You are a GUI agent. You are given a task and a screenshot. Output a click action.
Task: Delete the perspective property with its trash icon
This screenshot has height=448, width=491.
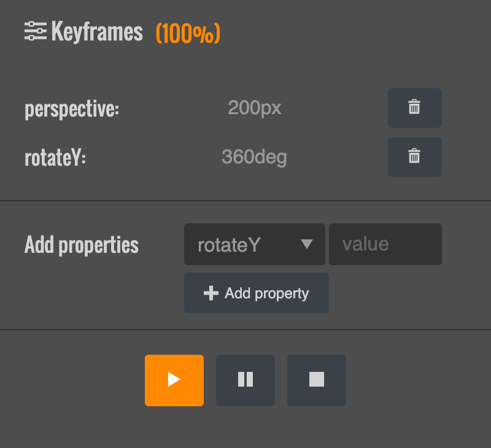coord(414,108)
